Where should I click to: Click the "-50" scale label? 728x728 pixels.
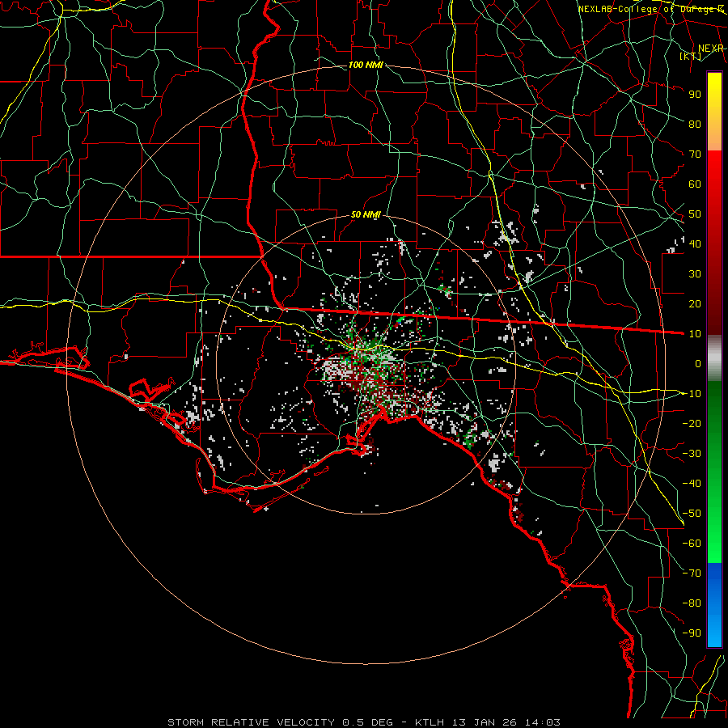[692, 514]
